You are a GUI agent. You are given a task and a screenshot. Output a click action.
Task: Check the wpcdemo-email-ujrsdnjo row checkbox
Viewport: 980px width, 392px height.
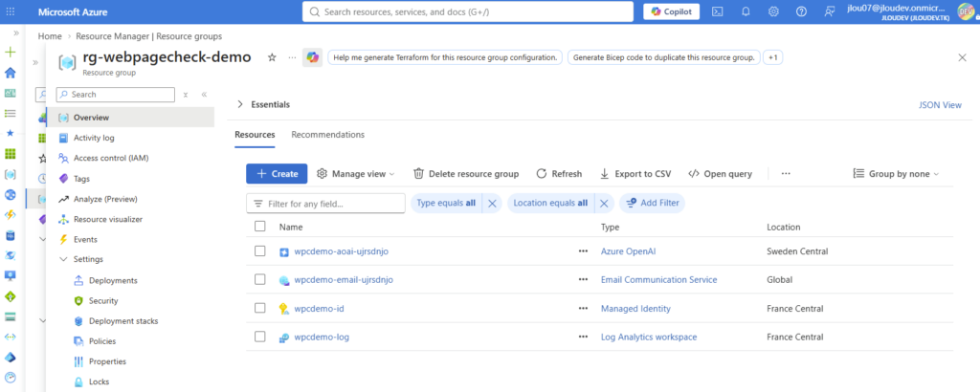(x=260, y=279)
